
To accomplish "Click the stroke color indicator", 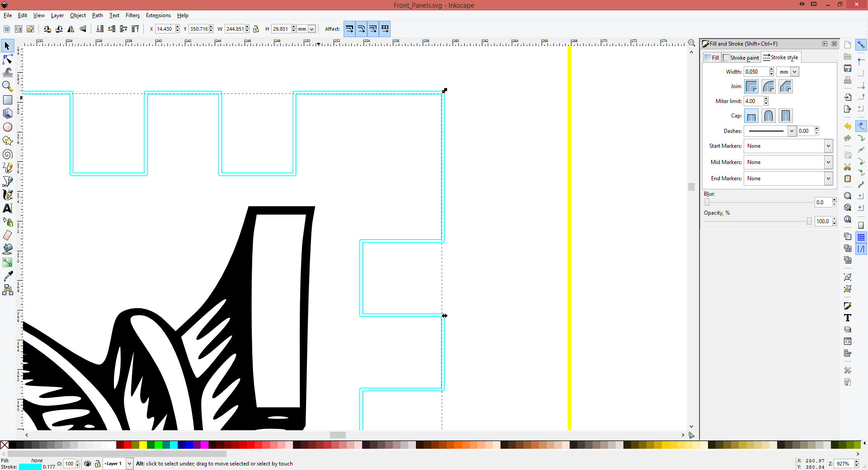I will pos(30,467).
